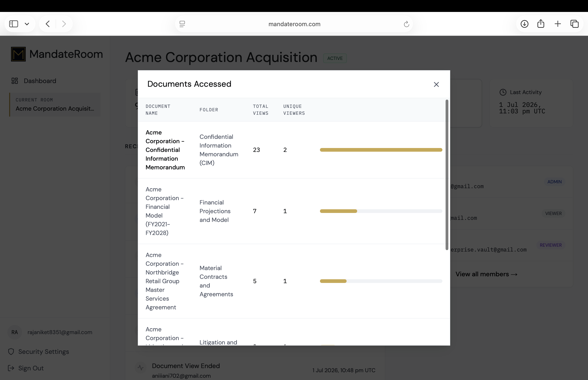Click the Dashboard grid icon
This screenshot has width=588, height=380.
coord(14,81)
